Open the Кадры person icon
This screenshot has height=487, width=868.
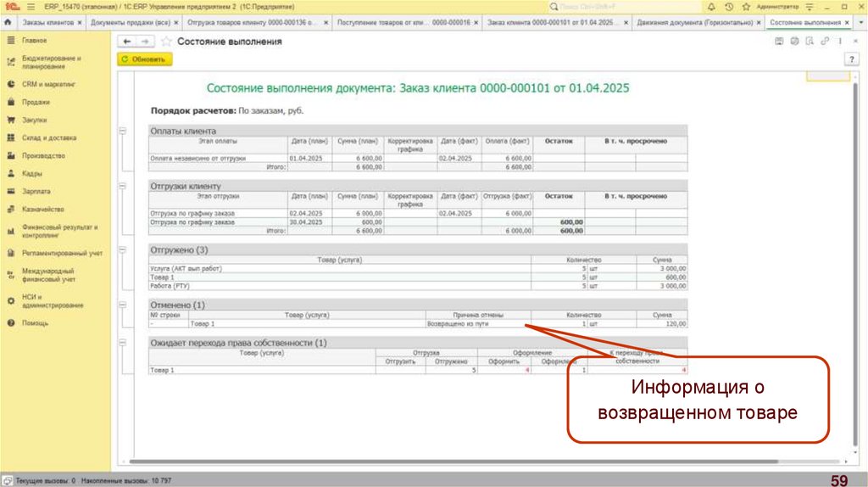click(x=10, y=173)
